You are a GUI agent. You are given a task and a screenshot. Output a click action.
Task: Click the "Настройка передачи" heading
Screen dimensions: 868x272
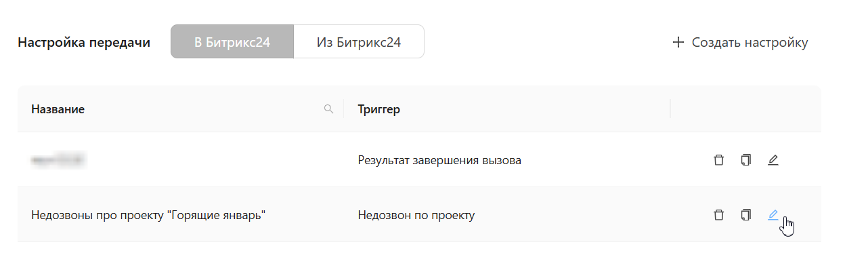pyautogui.click(x=84, y=42)
